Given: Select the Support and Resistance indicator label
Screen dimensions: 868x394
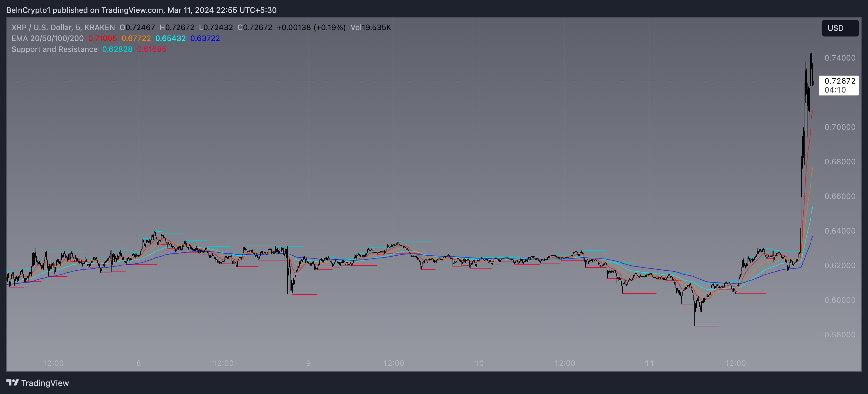Looking at the screenshot, I should 54,49.
